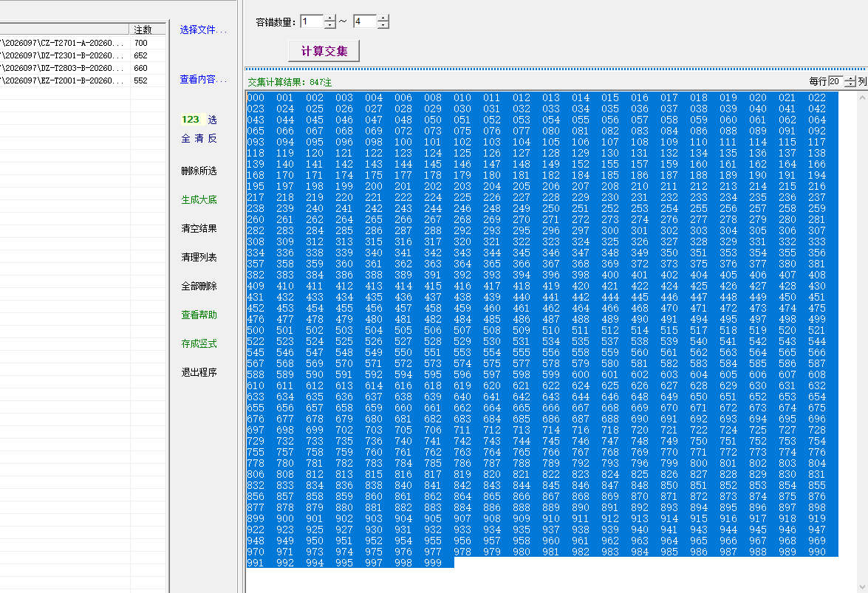The image size is (868, 593).
Task: Decrease the minimum 容错数量 value
Action: pos(330,25)
